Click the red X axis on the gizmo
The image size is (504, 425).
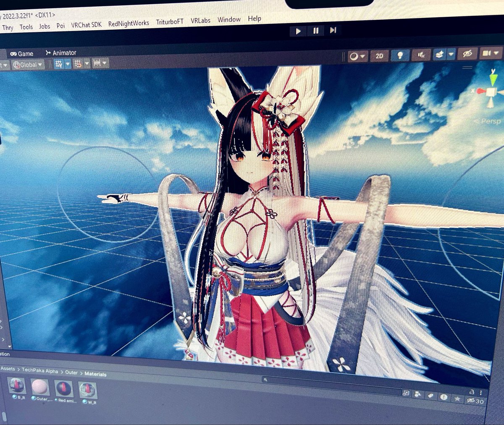(480, 91)
